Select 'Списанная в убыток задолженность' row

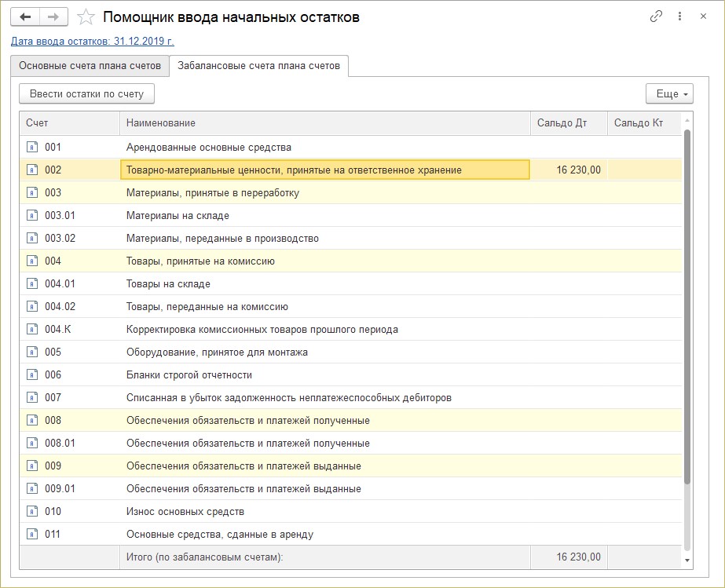(351, 397)
